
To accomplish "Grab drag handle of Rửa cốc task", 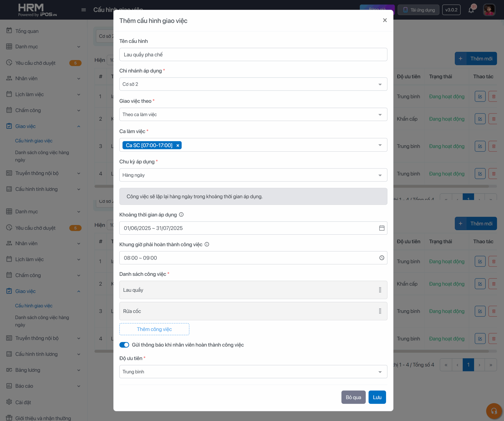I will (380, 311).
